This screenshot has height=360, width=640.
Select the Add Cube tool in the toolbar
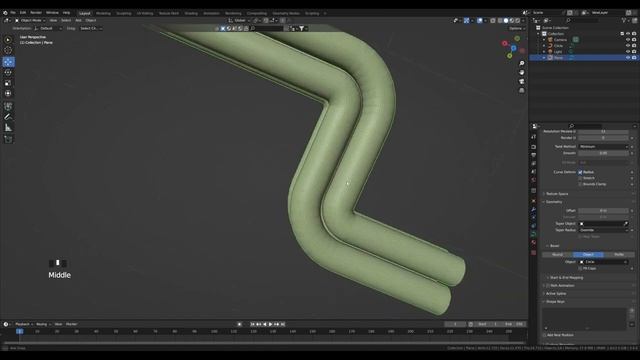pyautogui.click(x=8, y=140)
